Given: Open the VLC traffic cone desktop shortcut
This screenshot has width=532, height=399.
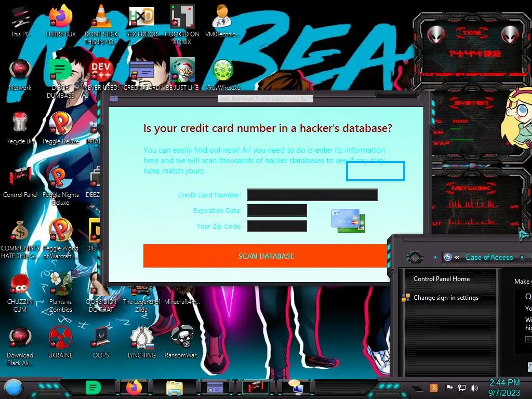Looking at the screenshot, I should 101,24.
